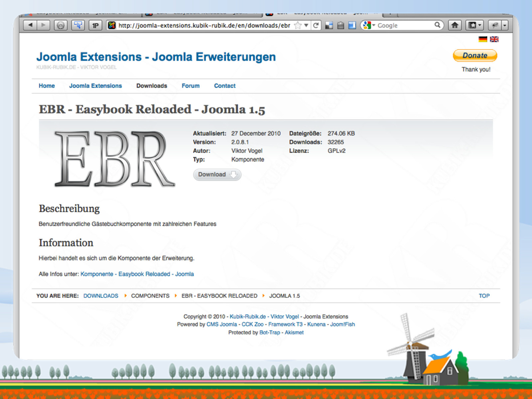
Task: Click the Delicious bookmarks toolbar icon
Action: tap(329, 25)
